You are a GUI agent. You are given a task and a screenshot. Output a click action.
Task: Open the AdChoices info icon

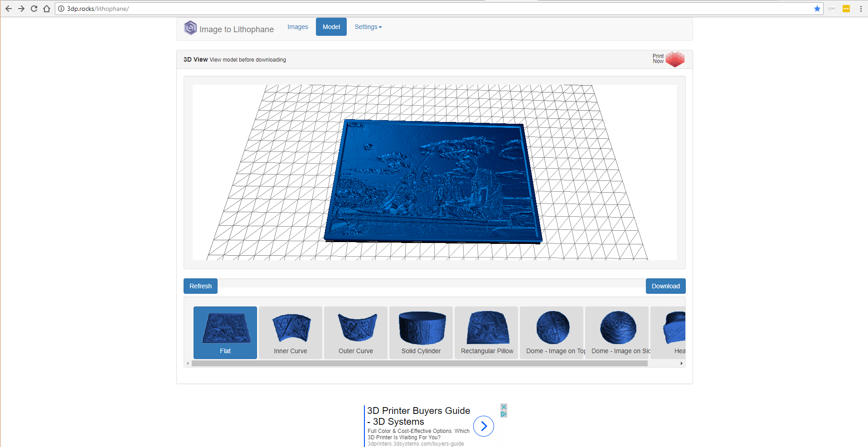point(504,414)
